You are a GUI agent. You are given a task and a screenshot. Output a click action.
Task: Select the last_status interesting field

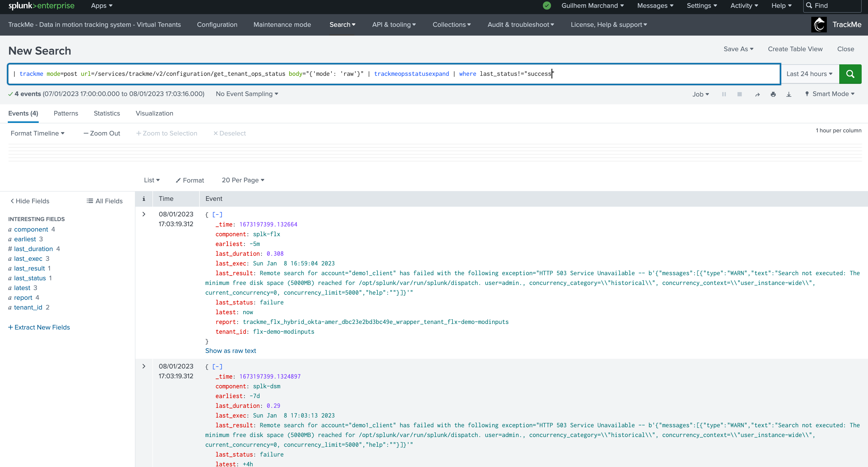click(30, 279)
